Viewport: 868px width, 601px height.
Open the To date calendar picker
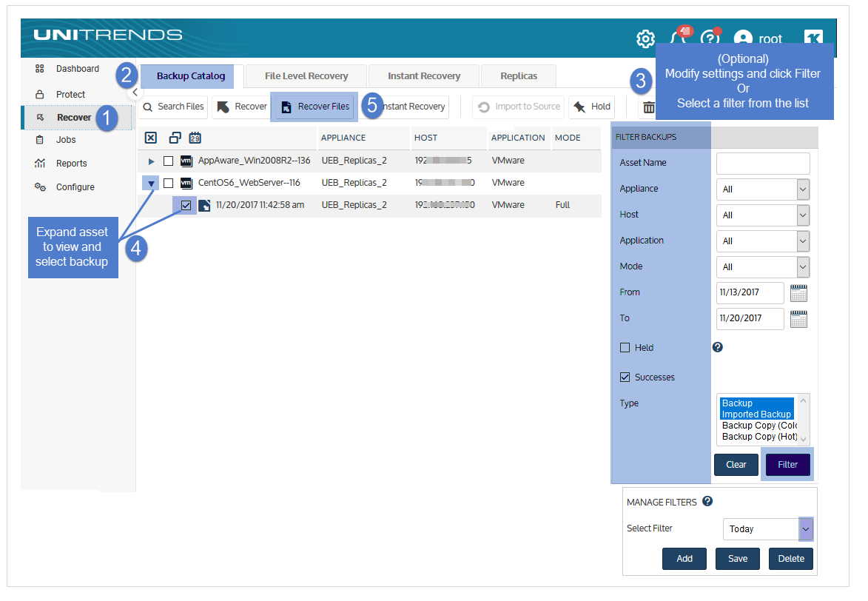point(798,319)
